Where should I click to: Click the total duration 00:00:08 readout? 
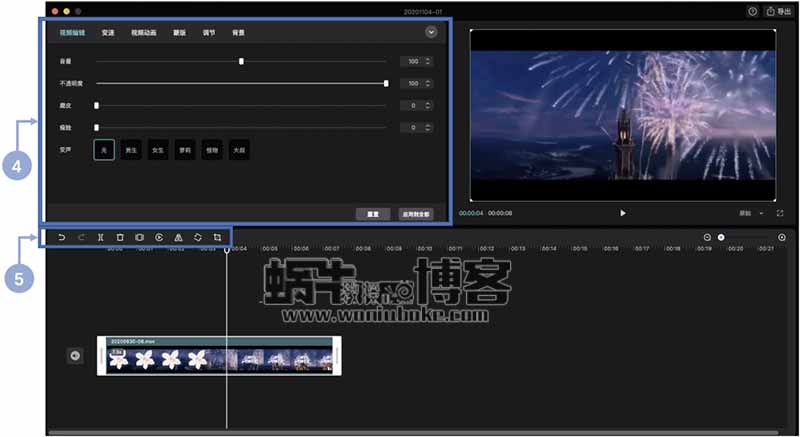coord(500,213)
